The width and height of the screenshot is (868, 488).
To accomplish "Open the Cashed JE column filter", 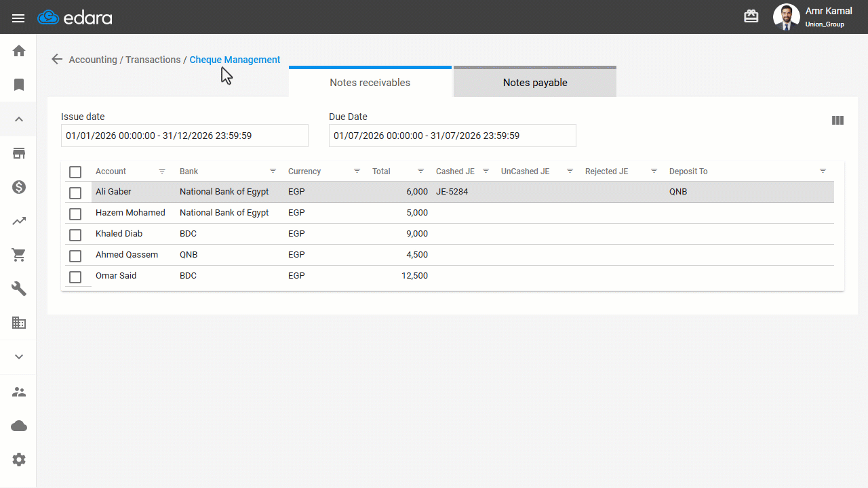I will [x=486, y=171].
